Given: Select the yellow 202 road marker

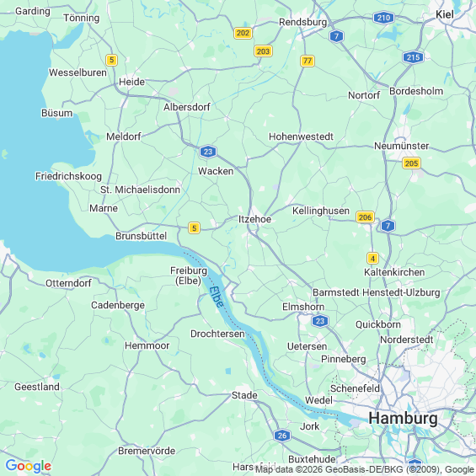Looking at the screenshot, I should click(x=243, y=33).
